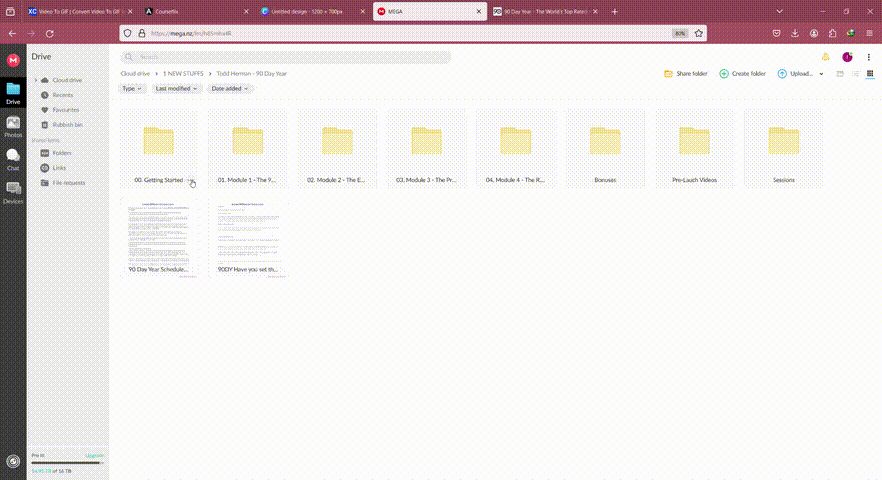Image resolution: width=882 pixels, height=480 pixels.
Task: Open the Drive section
Action: point(13,93)
